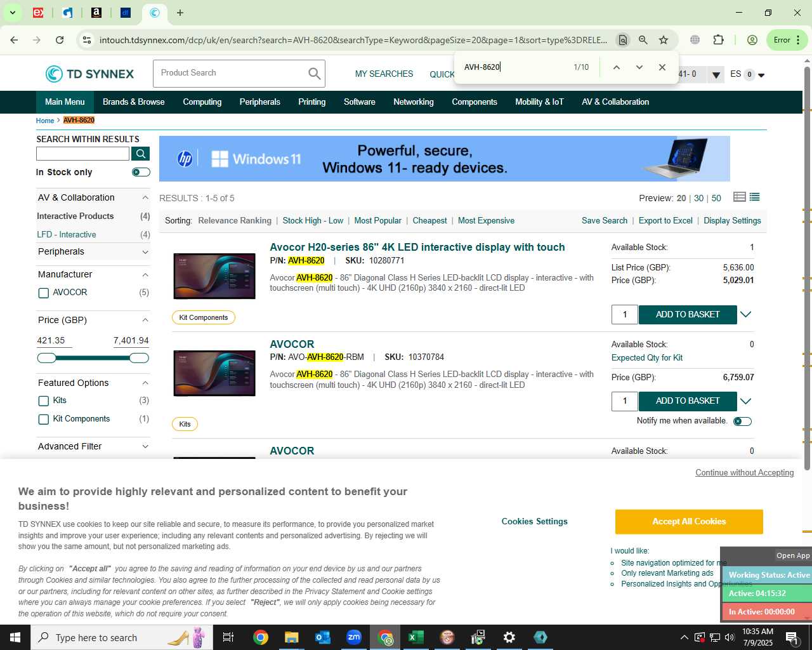Viewport: 812px width, 650px height.
Task: Add AVO-AVH-8620-RBM kit to basket
Action: point(688,401)
